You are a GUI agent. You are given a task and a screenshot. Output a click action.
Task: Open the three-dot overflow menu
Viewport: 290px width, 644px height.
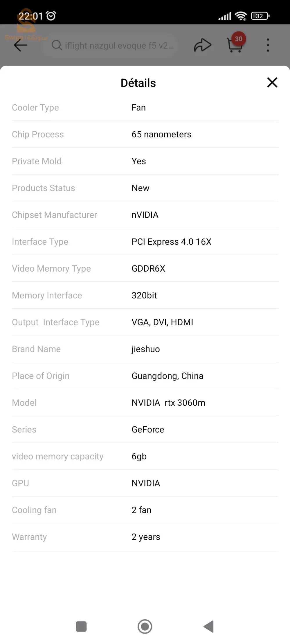(x=268, y=45)
